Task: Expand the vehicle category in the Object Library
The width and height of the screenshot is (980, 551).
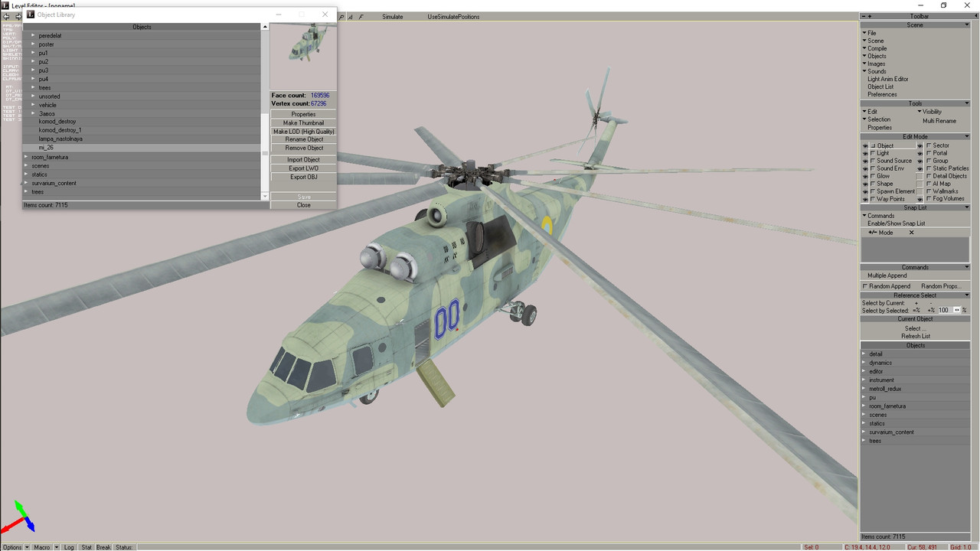Action: tap(33, 104)
